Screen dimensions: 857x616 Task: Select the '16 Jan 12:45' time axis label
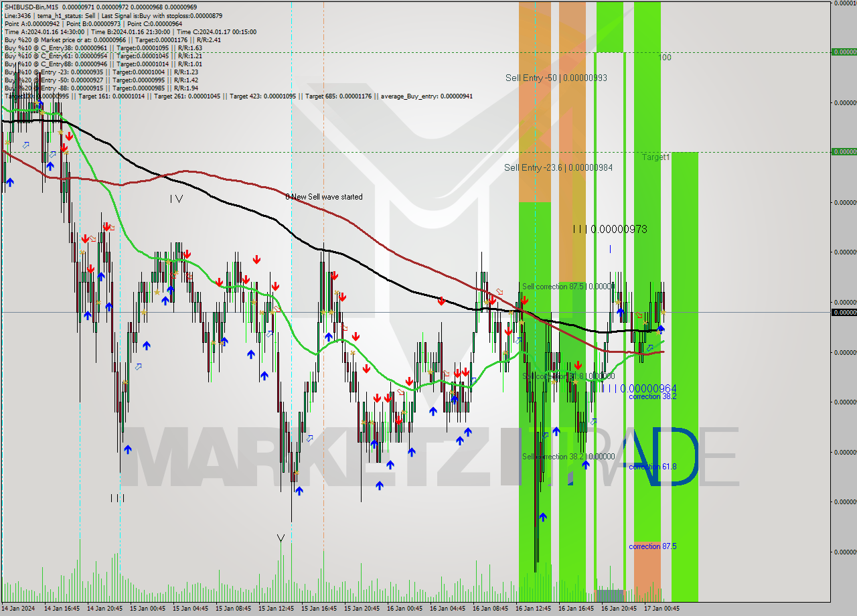point(534,609)
